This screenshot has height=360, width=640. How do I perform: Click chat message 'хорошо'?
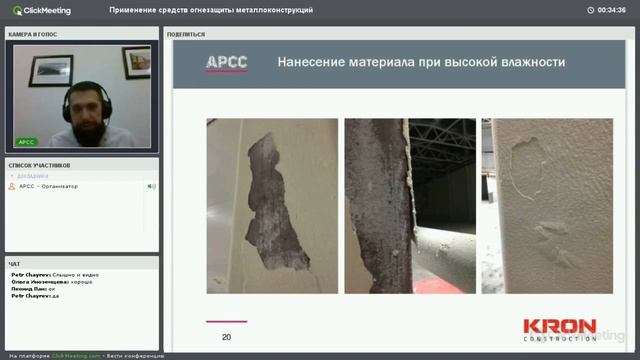pos(81,282)
